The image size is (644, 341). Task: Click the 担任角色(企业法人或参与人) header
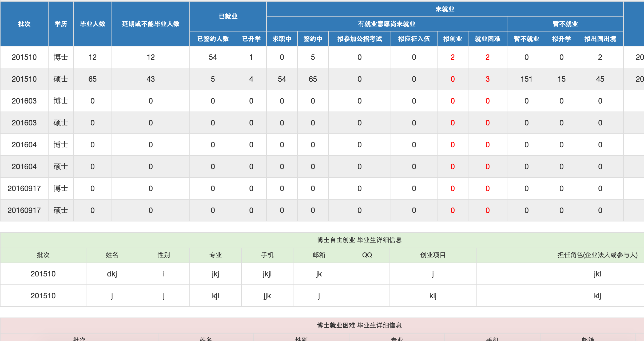(597, 255)
